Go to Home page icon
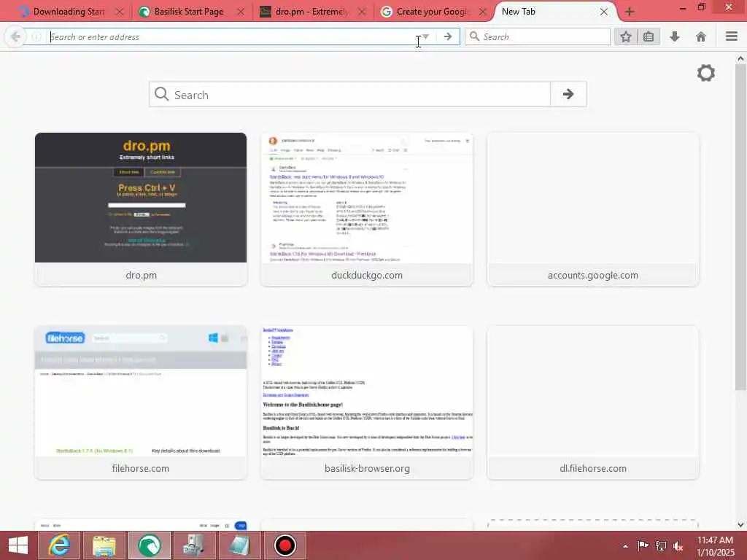Viewport: 747px width, 560px height. coord(701,36)
